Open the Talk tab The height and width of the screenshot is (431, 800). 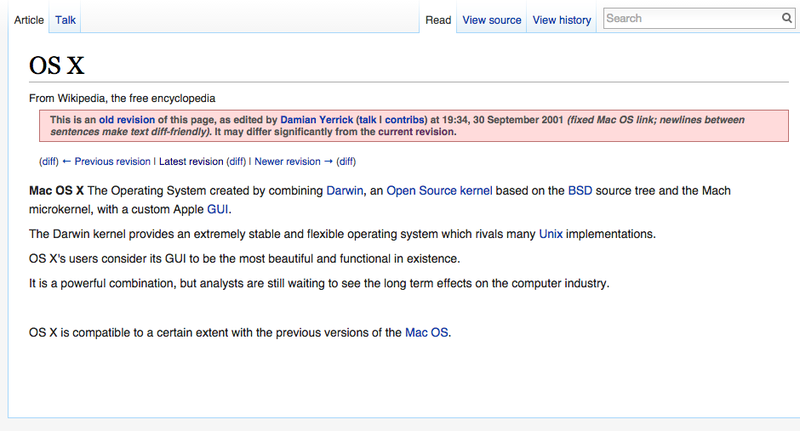(65, 20)
